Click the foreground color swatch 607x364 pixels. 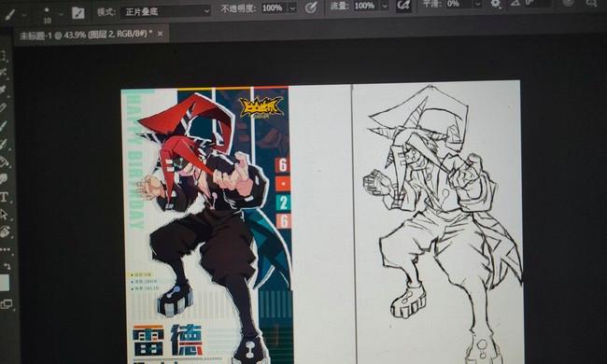click(4, 283)
